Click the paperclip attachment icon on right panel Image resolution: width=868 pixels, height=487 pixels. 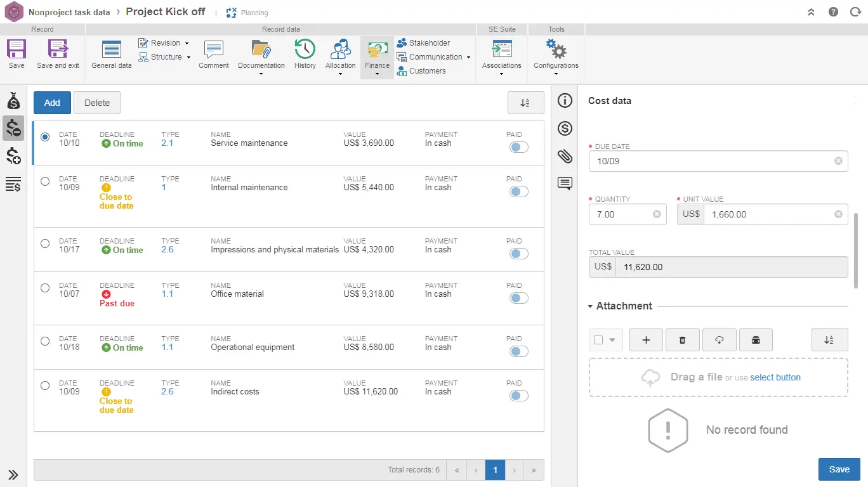[565, 156]
